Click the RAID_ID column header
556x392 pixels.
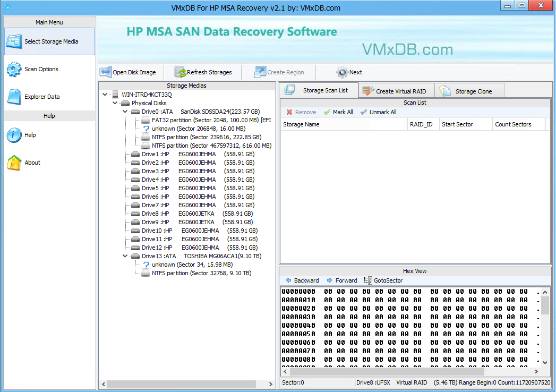423,124
